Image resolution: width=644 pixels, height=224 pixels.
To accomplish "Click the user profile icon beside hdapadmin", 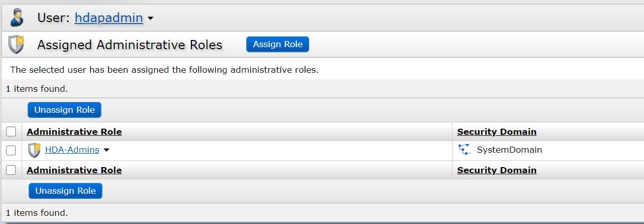I will [x=18, y=18].
